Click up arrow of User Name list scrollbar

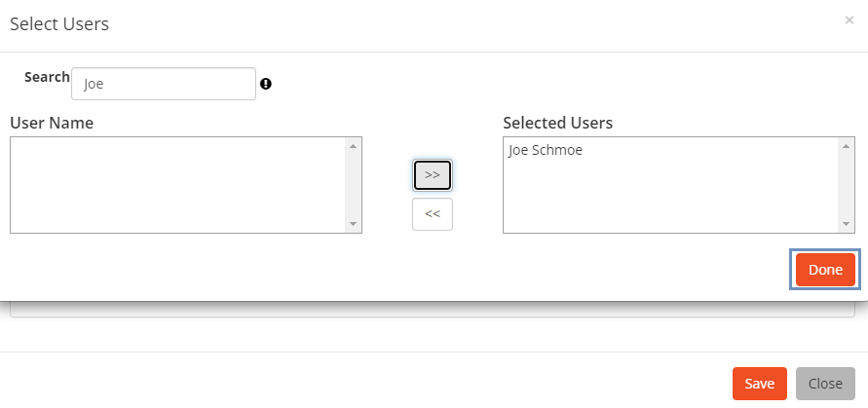pos(354,146)
